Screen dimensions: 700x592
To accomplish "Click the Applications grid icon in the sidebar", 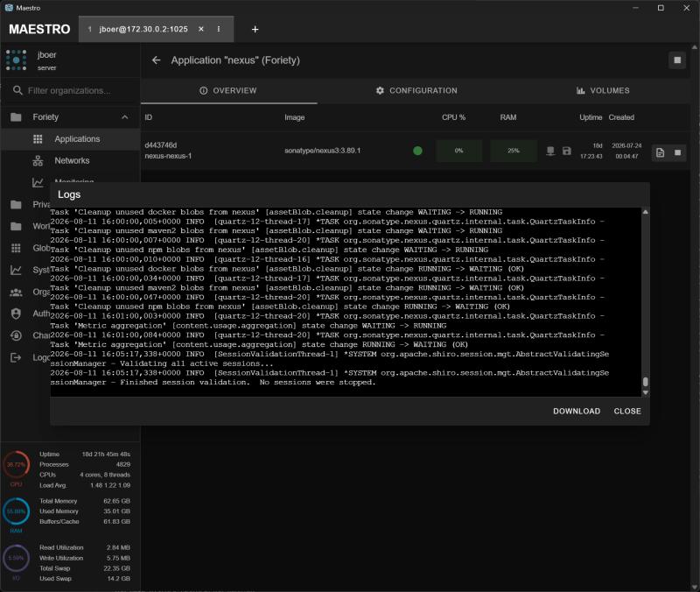I will 38,139.
